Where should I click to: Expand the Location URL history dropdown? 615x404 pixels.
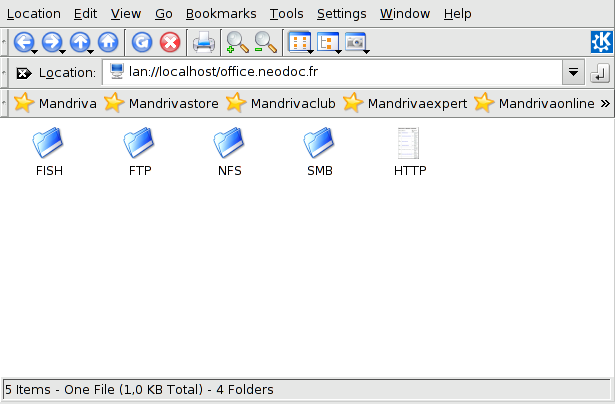click(x=573, y=73)
